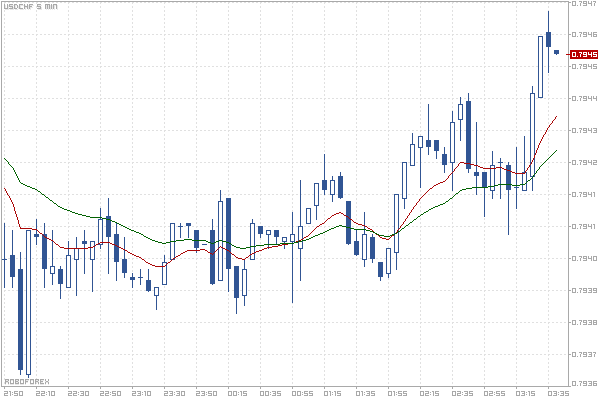Click the ROBOFOREX watermark label
The width and height of the screenshot is (600, 400).
tap(27, 381)
